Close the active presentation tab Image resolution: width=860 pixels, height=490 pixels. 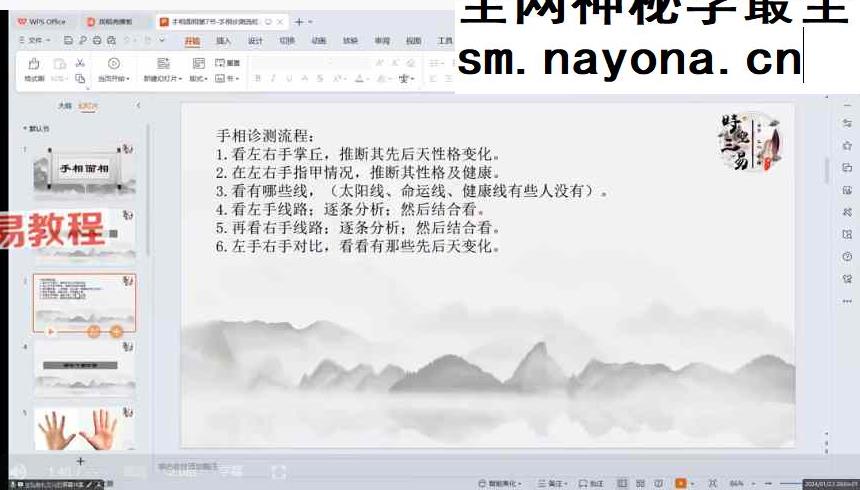tap(280, 22)
